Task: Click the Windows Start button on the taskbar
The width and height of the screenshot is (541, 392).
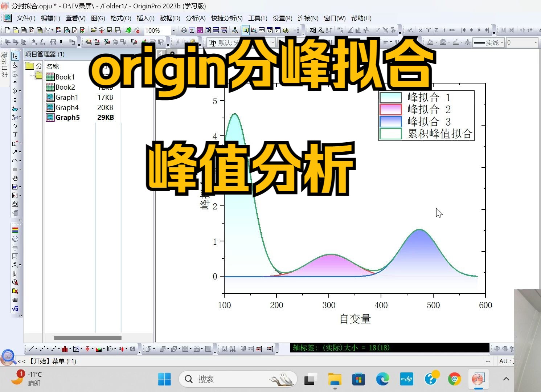Action: coord(164,379)
